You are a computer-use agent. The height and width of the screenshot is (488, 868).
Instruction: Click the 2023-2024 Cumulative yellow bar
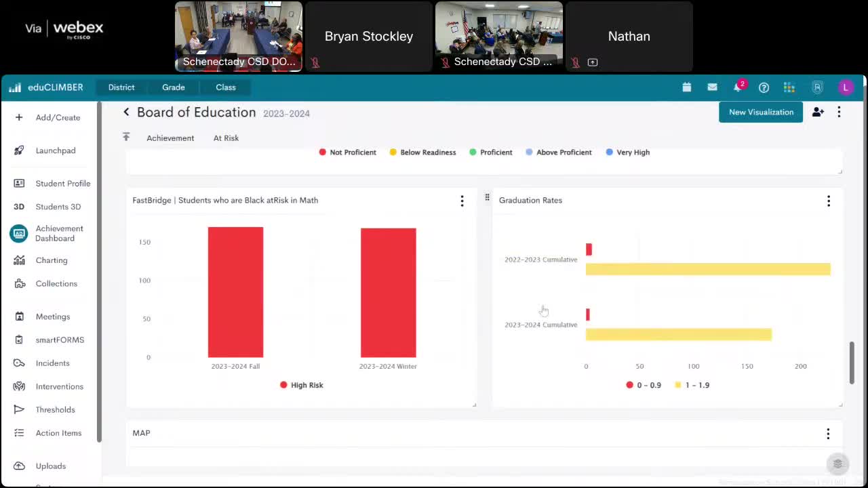point(679,334)
